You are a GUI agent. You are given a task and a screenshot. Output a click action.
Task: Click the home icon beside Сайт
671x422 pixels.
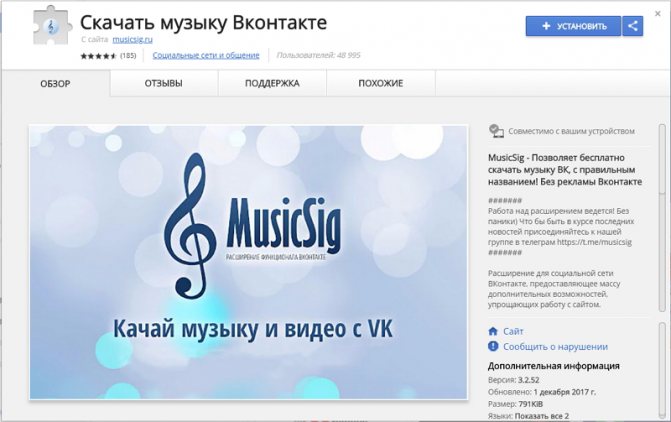click(493, 331)
